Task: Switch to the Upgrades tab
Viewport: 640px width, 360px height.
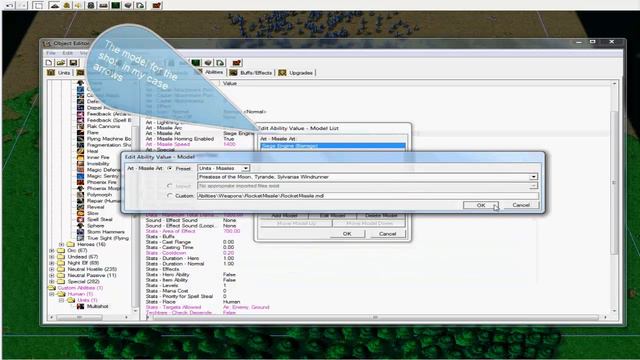Action: (x=296, y=73)
